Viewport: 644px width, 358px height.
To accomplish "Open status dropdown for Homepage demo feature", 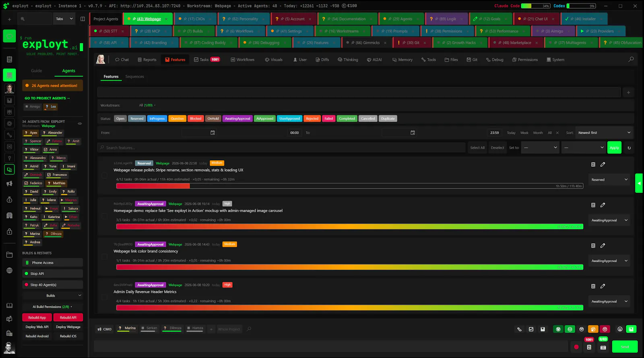I will 609,220.
